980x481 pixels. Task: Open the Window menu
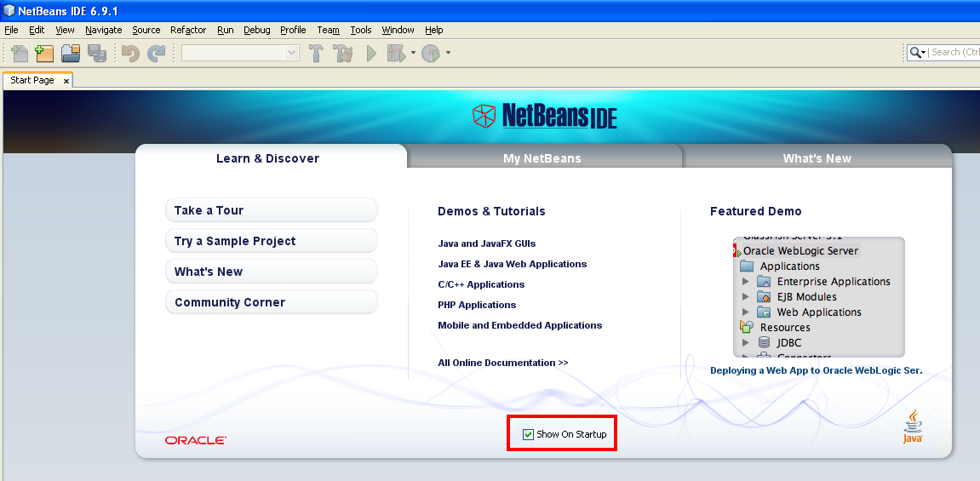point(398,30)
